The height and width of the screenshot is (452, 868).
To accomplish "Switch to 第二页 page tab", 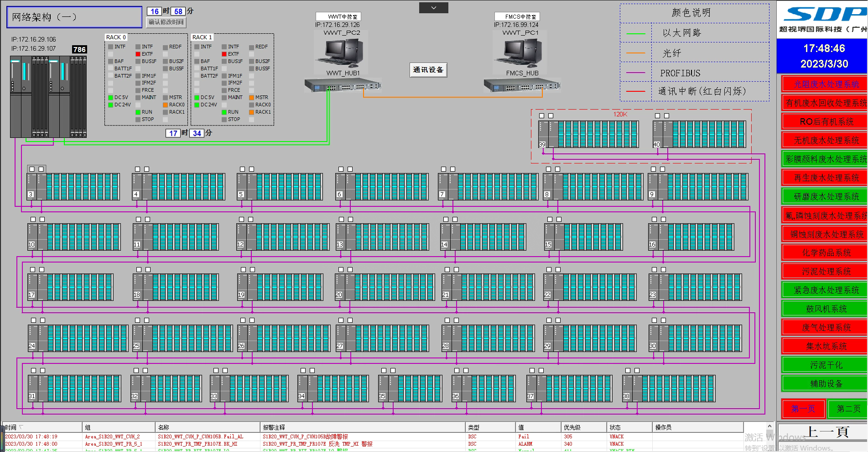I will tap(848, 409).
